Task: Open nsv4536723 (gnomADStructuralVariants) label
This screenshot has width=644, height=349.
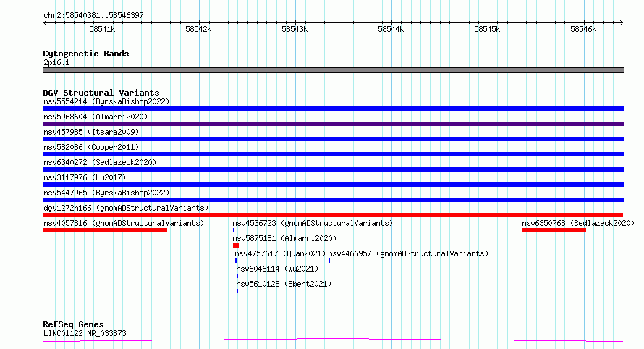Action: point(313,223)
